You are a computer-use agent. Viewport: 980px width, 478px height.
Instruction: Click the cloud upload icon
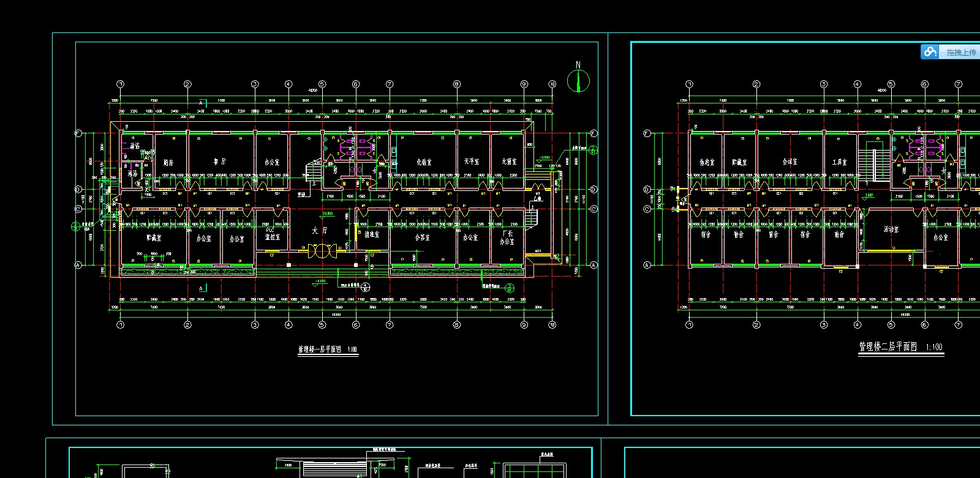pyautogui.click(x=930, y=52)
